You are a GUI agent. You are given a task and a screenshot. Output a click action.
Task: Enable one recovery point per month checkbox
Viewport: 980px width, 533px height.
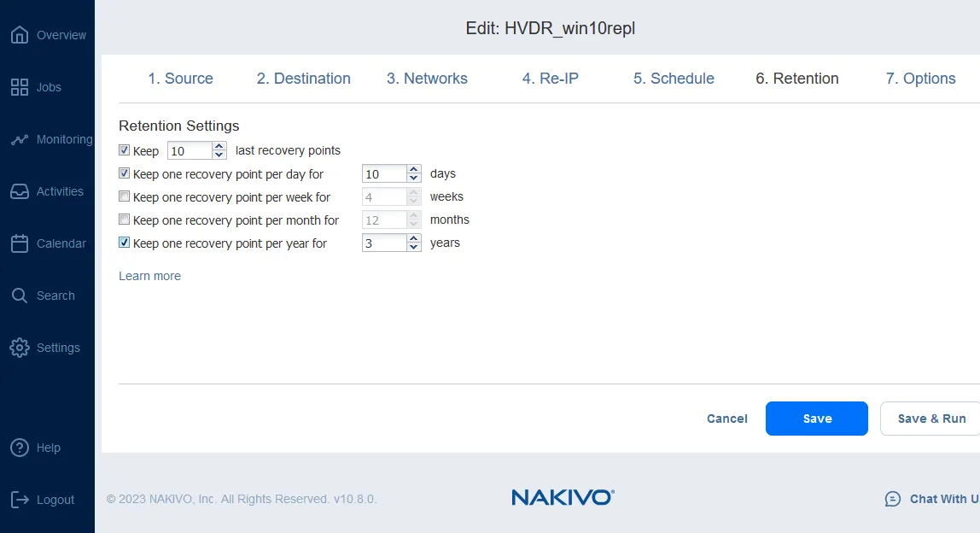coord(125,220)
